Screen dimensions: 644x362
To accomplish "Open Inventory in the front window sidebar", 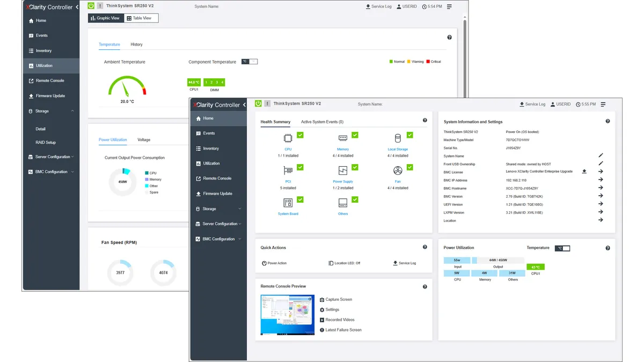I will tap(218, 149).
